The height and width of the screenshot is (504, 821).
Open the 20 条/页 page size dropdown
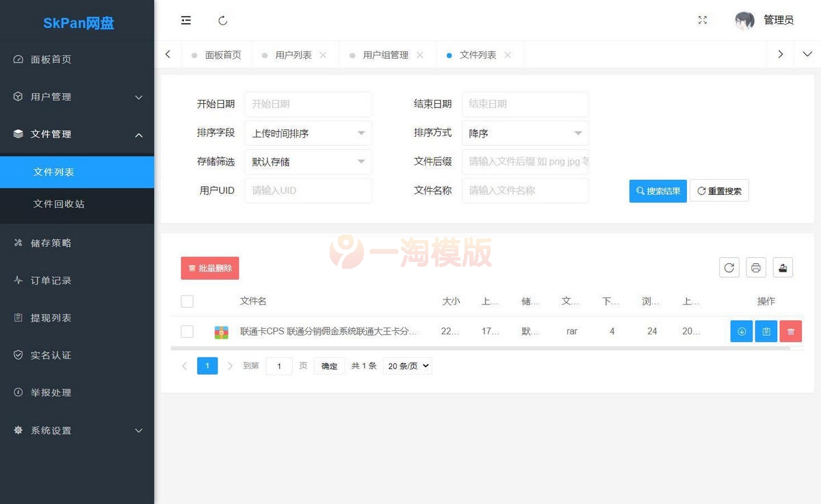tap(407, 366)
